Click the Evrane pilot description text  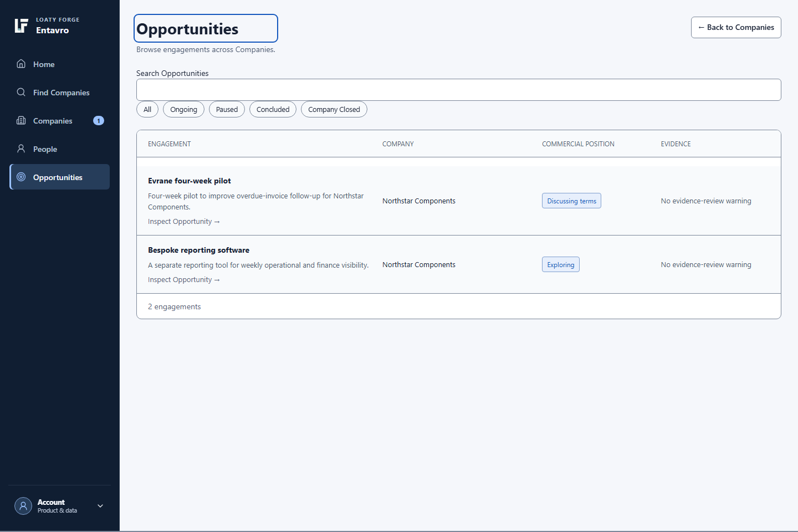tap(256, 201)
